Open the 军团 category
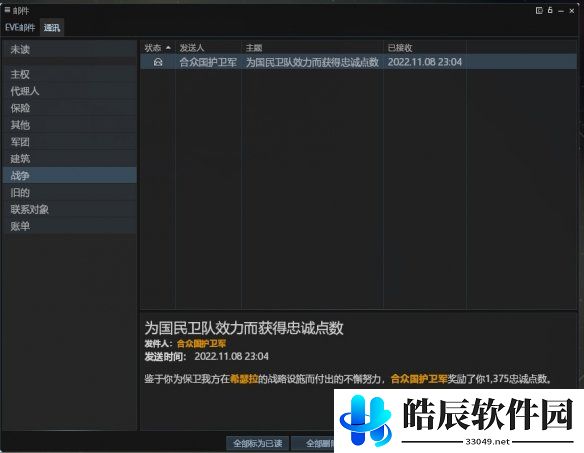 (x=70, y=142)
